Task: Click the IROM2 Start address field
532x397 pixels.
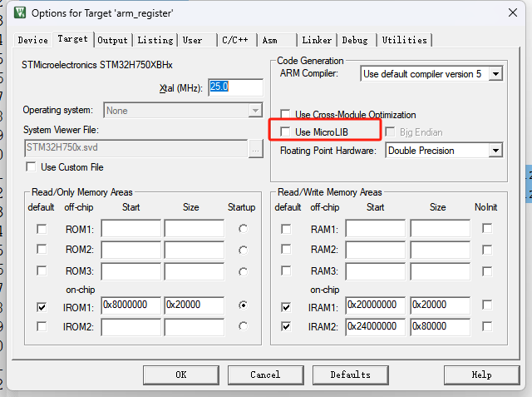Action: 131,327
